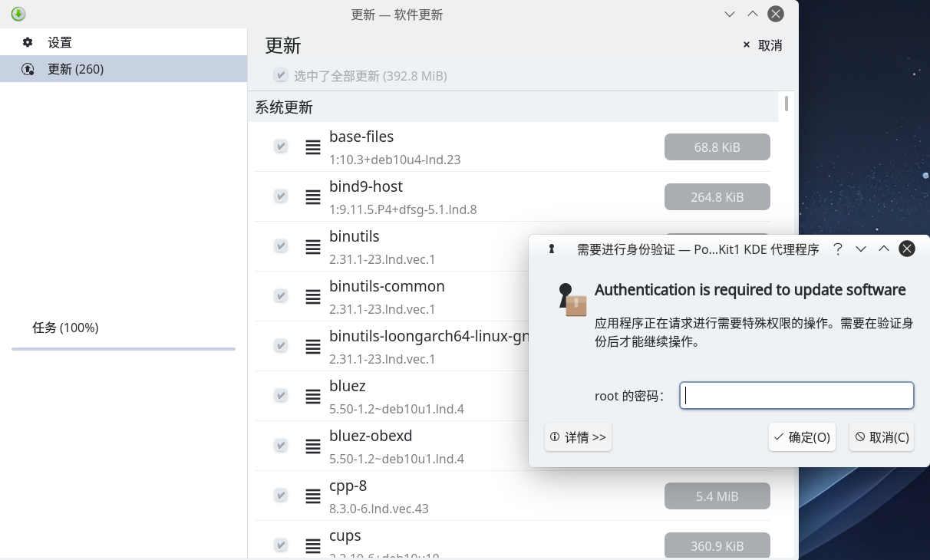Click the gear icon beside 设置
Viewport: 930px width, 560px height.
(x=28, y=43)
